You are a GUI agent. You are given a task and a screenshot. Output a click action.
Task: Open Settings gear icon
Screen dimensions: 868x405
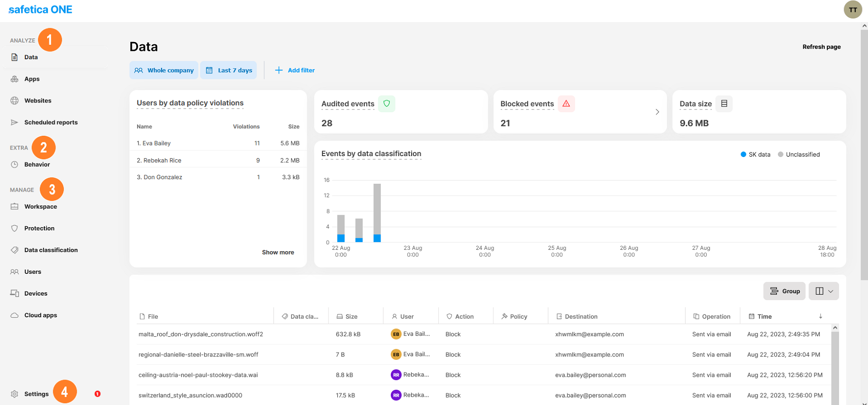[14, 394]
